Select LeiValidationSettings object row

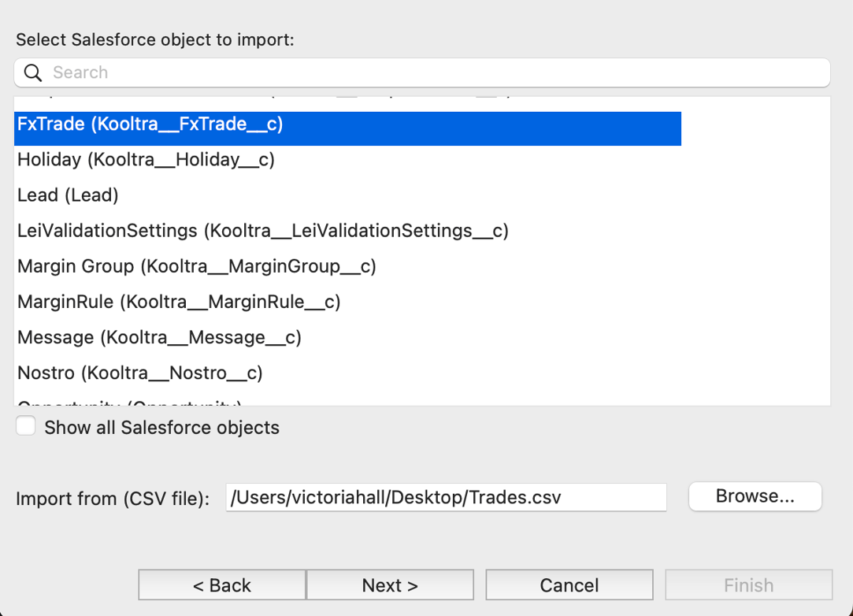[x=347, y=231]
